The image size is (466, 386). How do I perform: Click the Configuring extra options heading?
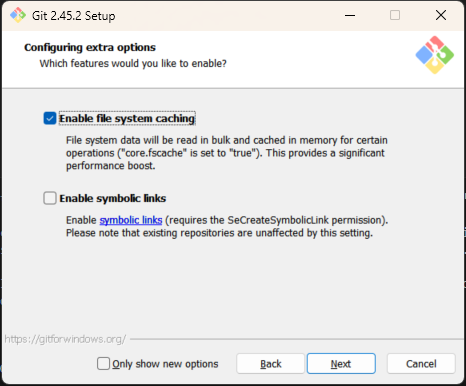pos(90,48)
